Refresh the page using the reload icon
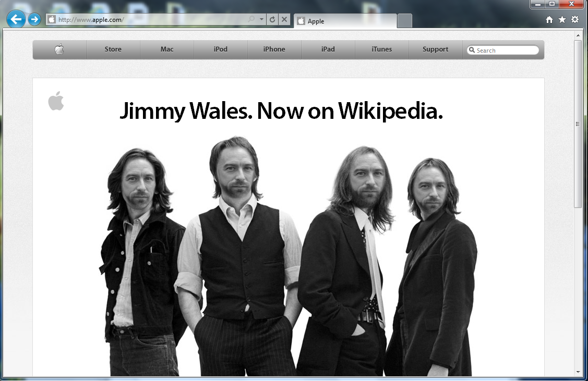The image size is (588, 381). pos(272,20)
